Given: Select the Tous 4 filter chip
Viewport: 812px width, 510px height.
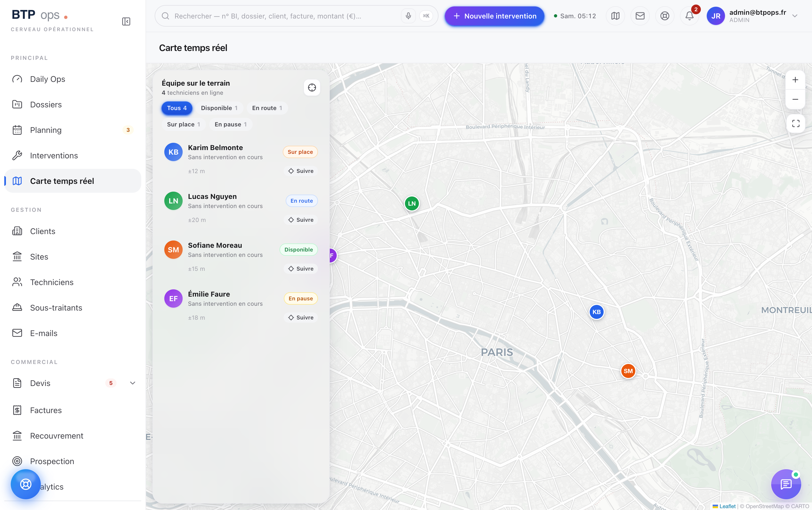Looking at the screenshot, I should point(177,108).
